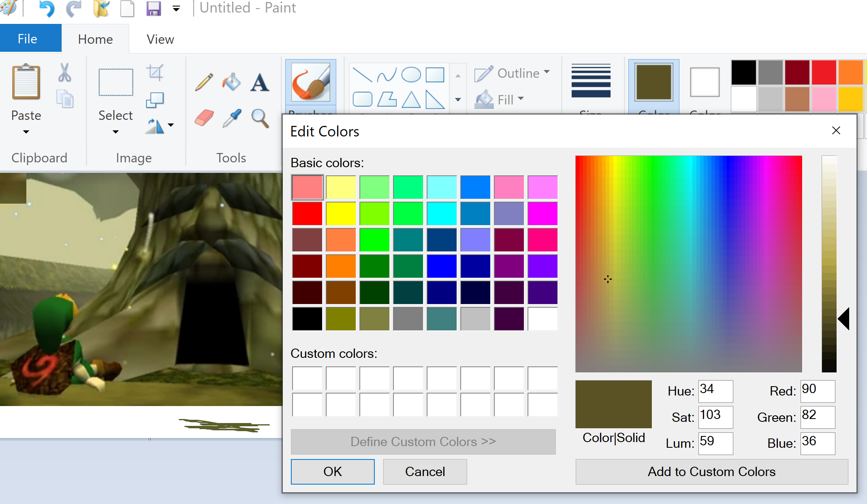Select the Rectangle shape
This screenshot has width=867, height=504.
point(435,75)
